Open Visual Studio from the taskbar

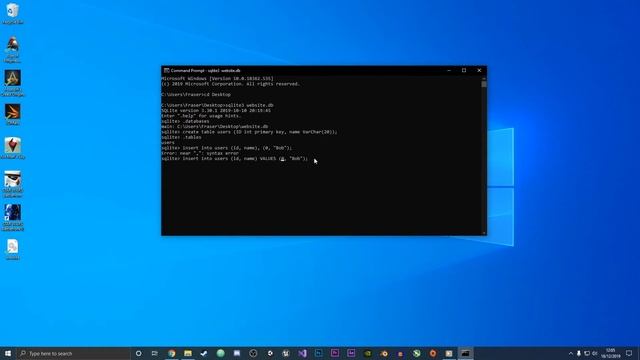point(302,353)
